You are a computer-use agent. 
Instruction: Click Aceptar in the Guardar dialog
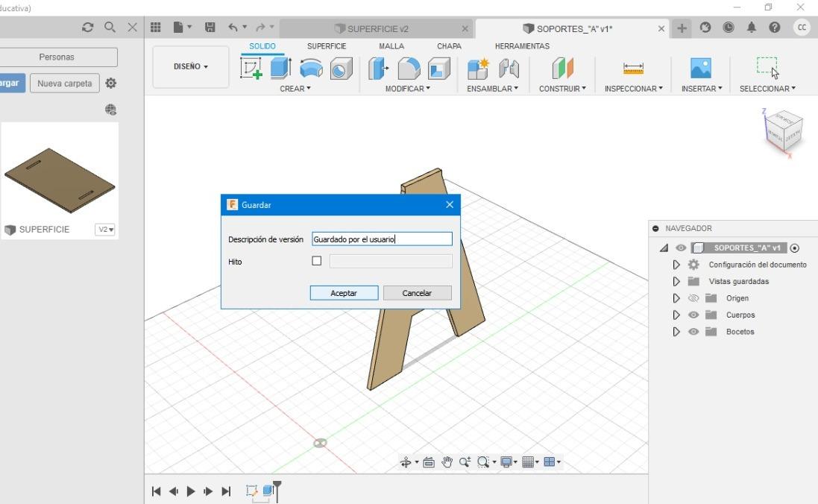point(344,293)
